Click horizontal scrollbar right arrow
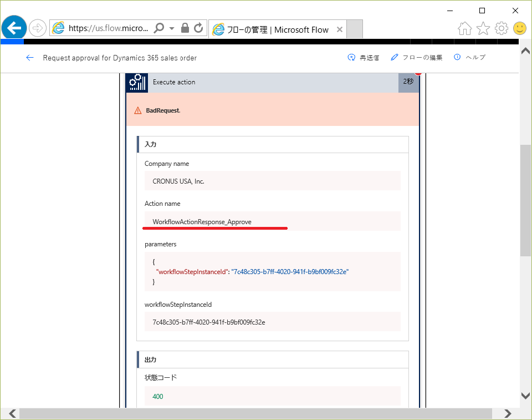The width and height of the screenshot is (532, 420). [508, 413]
